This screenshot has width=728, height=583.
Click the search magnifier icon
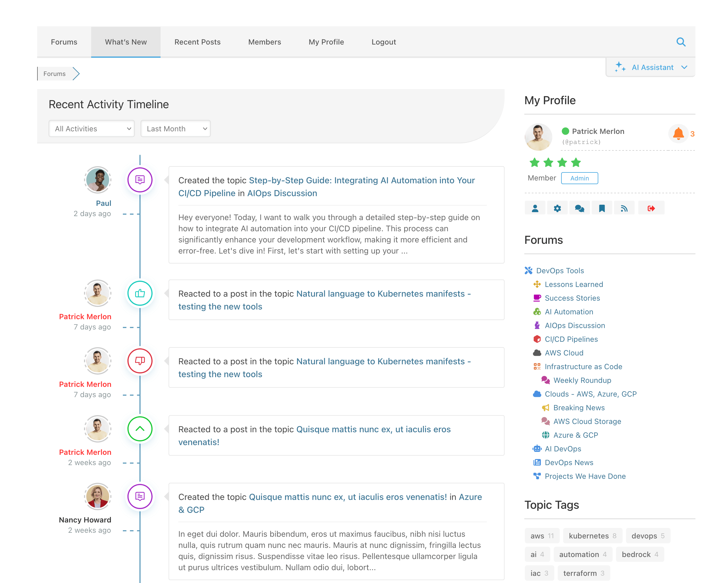[681, 42]
